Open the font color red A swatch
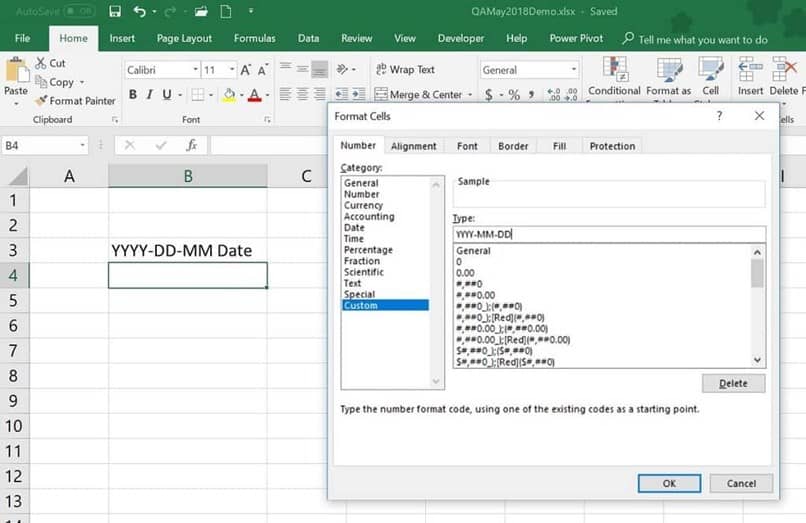The height and width of the screenshot is (523, 806). coord(253,95)
